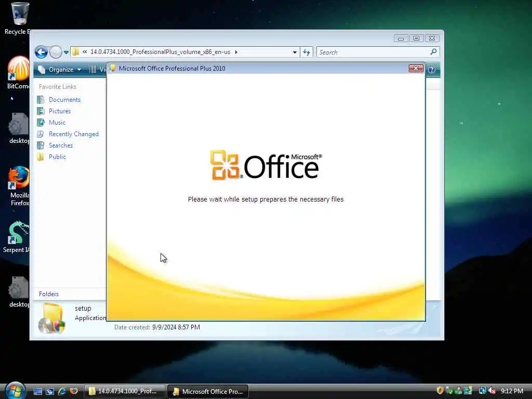Screen dimensions: 532x399
Task: Open Public in Favorite Links
Action: point(57,157)
